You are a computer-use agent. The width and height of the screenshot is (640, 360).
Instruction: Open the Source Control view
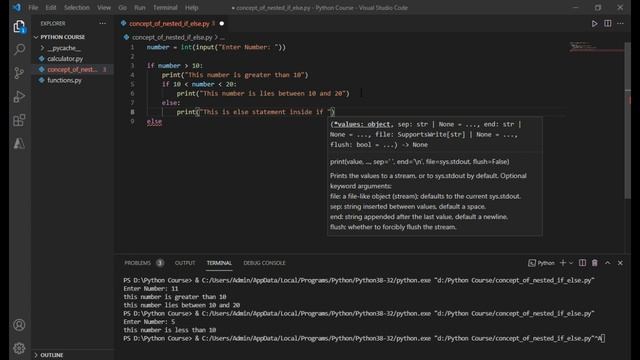pos(19,73)
